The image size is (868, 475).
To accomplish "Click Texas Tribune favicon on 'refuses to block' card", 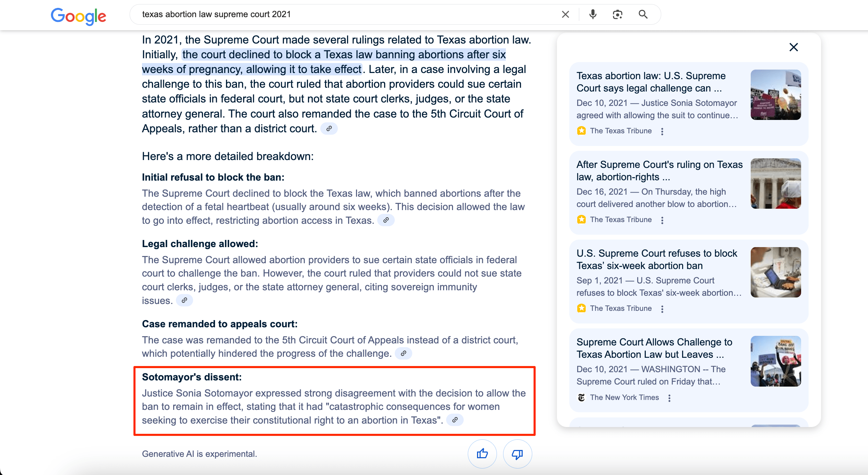I will [x=581, y=308].
